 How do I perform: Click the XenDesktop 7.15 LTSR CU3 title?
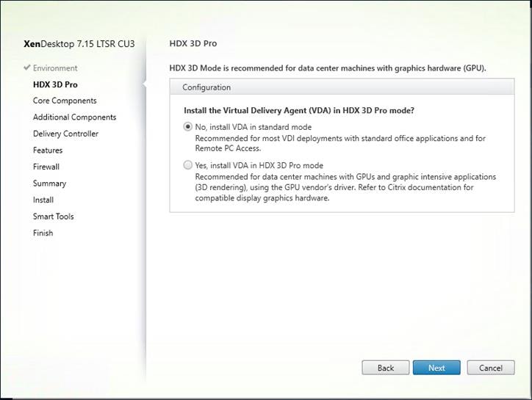[x=79, y=44]
